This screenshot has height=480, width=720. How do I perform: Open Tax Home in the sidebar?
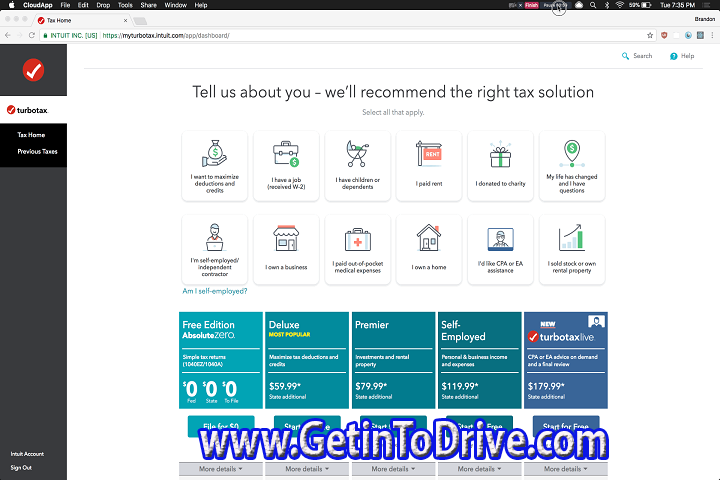click(x=31, y=135)
